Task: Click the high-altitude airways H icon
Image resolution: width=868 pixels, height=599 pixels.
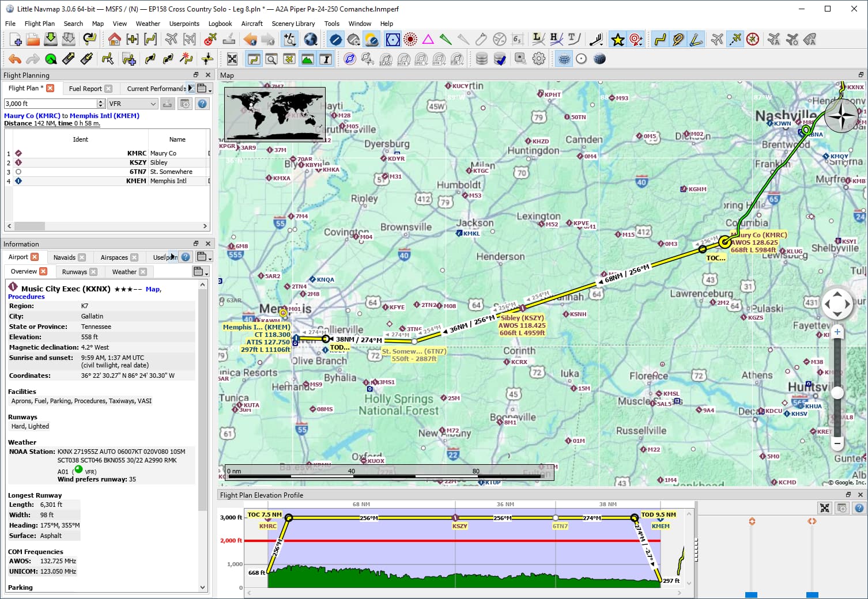Action: tap(556, 39)
